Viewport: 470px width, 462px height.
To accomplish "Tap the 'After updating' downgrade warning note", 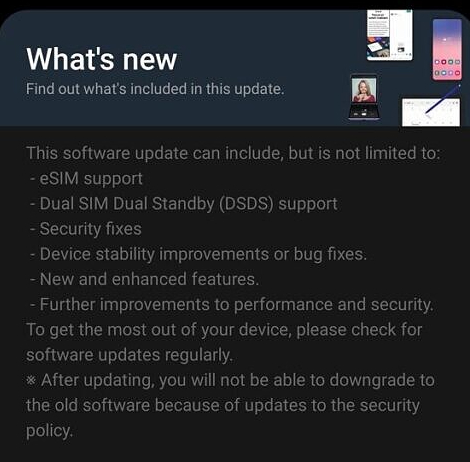I will click(230, 405).
